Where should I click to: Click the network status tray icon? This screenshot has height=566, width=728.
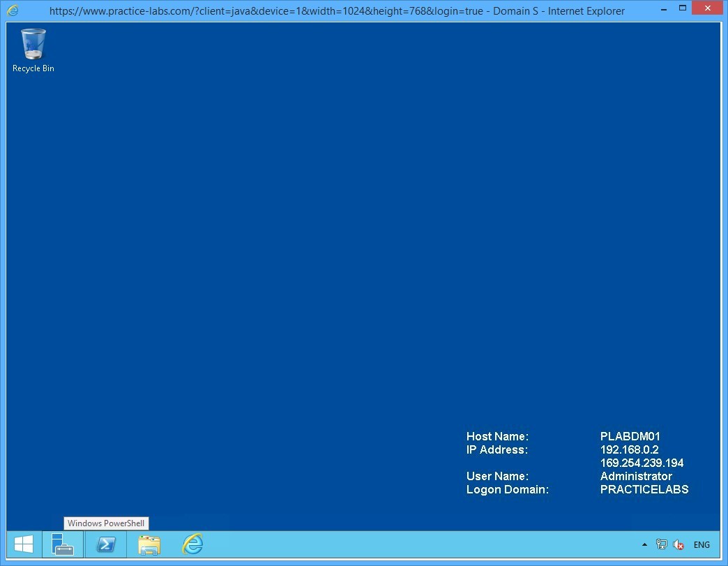(x=661, y=544)
